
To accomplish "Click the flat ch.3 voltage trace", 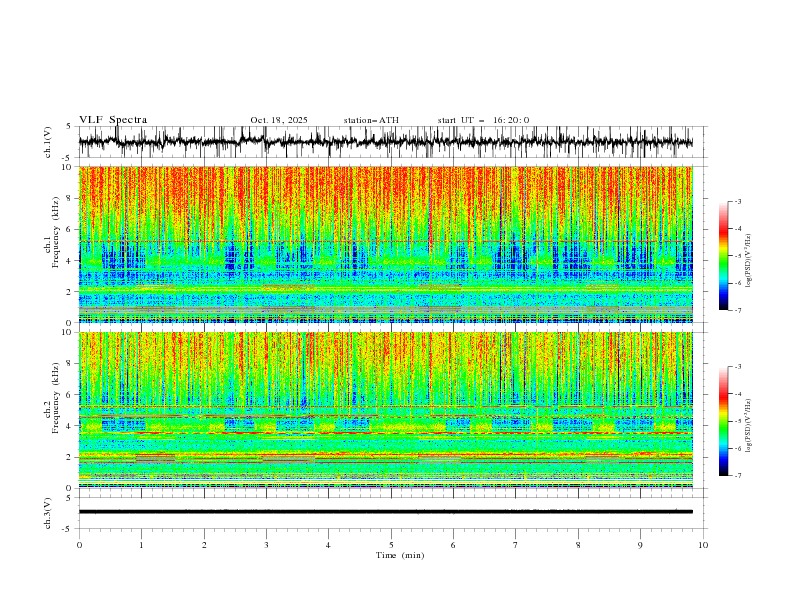I will click(385, 512).
